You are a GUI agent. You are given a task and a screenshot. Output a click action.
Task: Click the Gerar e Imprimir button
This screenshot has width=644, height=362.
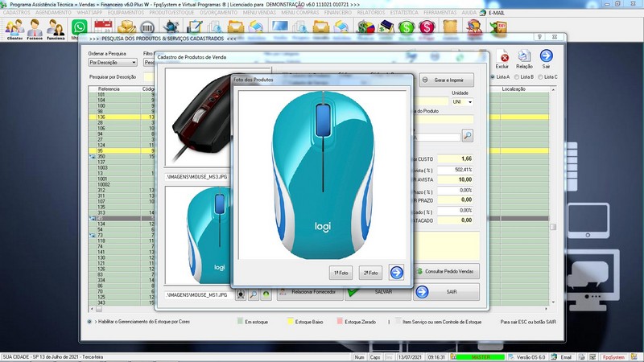pos(447,80)
